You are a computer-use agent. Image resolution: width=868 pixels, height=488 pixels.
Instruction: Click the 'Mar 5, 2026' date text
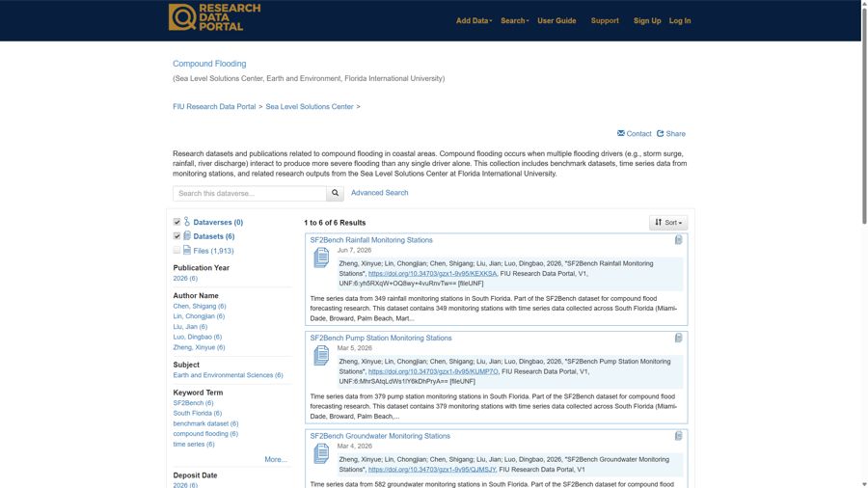click(x=354, y=348)
